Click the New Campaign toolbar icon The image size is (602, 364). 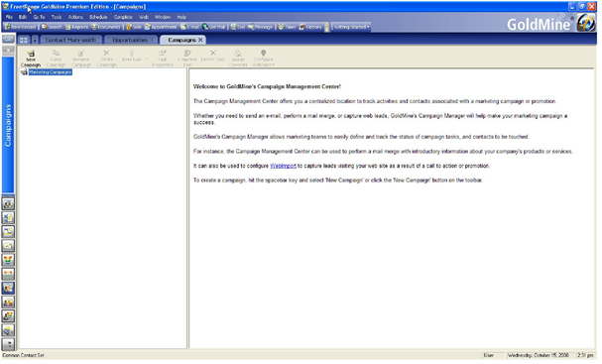pos(31,59)
